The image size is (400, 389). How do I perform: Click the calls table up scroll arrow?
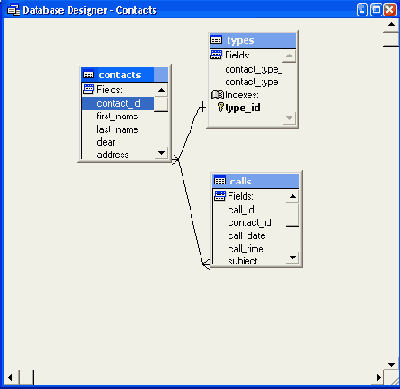[x=292, y=196]
